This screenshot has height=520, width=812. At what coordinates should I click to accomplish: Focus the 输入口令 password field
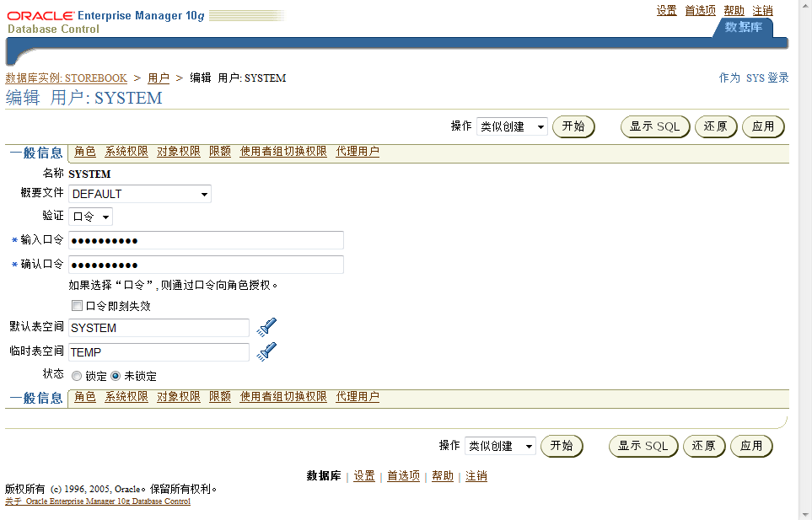(x=206, y=240)
